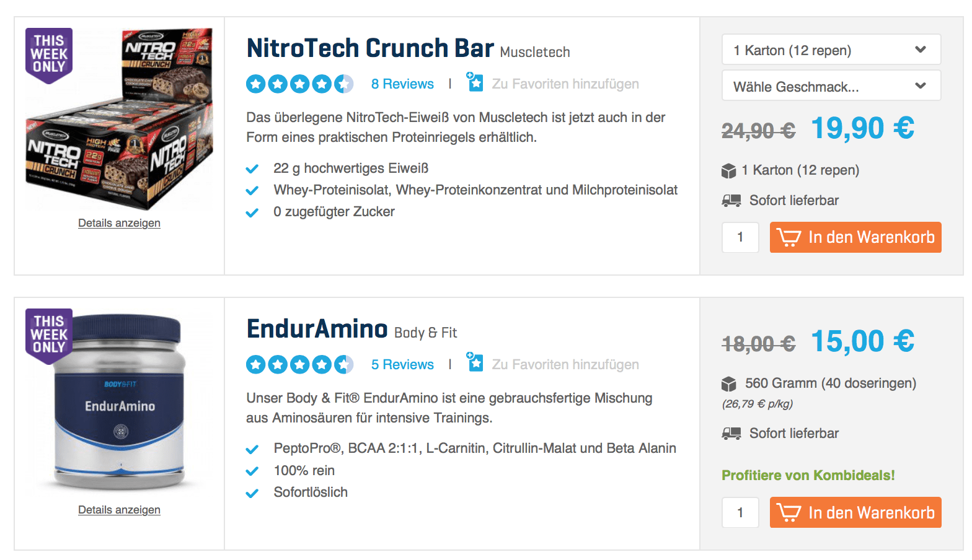Image resolution: width=972 pixels, height=560 pixels.
Task: Click 'Details anzeigen' under NitroTech image
Action: coord(119,223)
